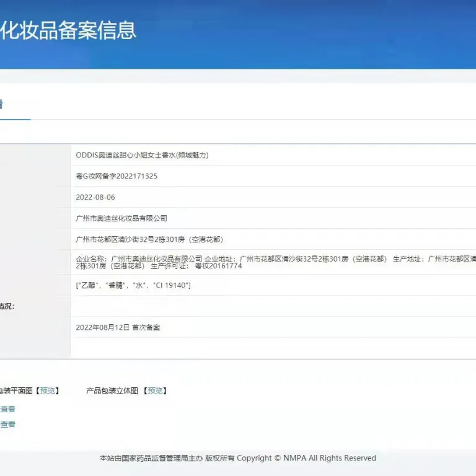The width and height of the screenshot is (476, 476).
Task: Select 2022年08月12日 首次备案 entry
Action: (118, 327)
